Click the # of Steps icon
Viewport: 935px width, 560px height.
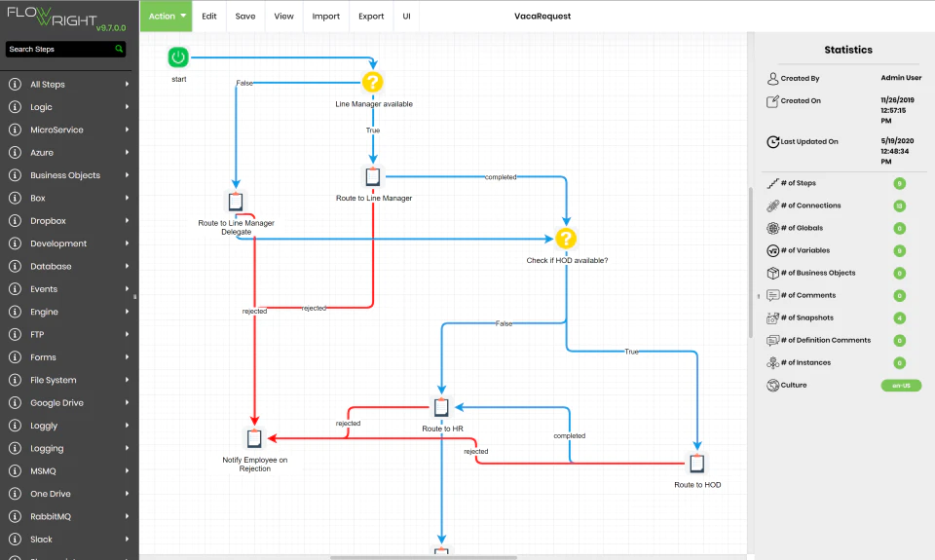[772, 183]
